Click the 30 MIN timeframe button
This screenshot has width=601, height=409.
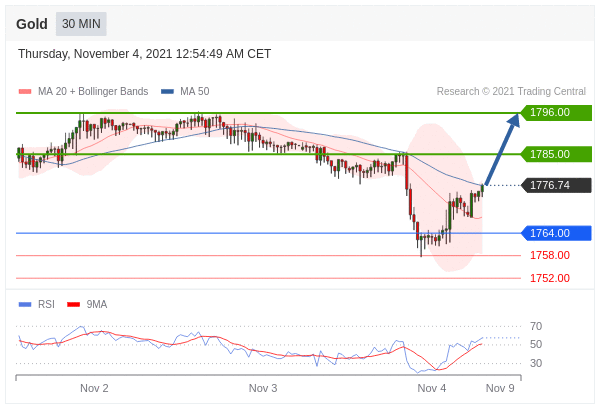click(x=81, y=24)
